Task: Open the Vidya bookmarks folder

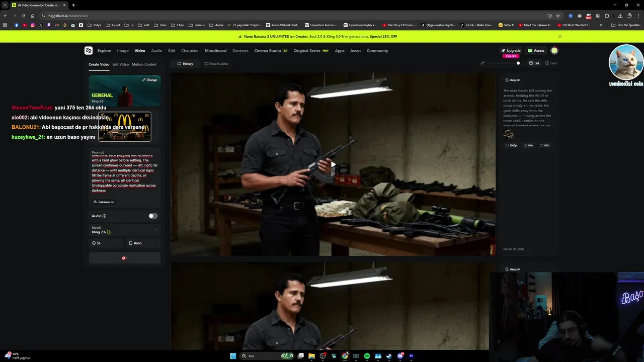Action: (x=94, y=25)
